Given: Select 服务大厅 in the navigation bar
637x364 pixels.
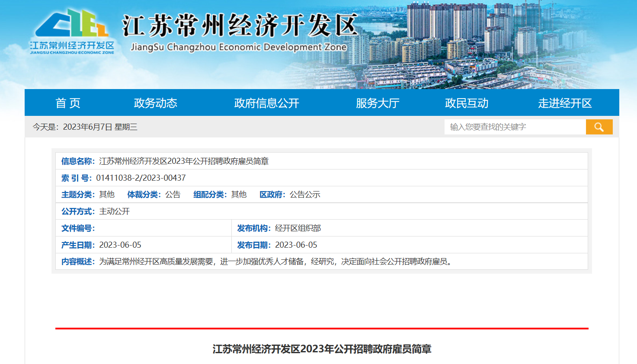Looking at the screenshot, I should tap(378, 103).
